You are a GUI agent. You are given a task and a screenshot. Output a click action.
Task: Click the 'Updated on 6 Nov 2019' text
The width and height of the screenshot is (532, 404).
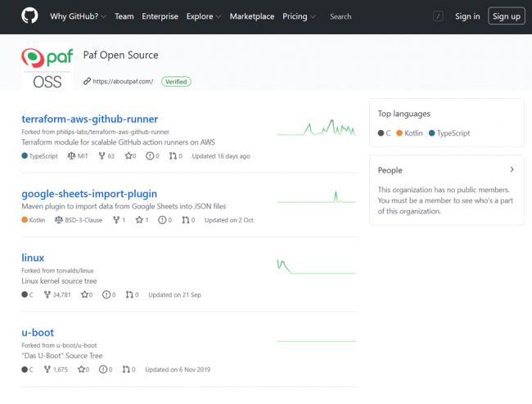pos(178,370)
